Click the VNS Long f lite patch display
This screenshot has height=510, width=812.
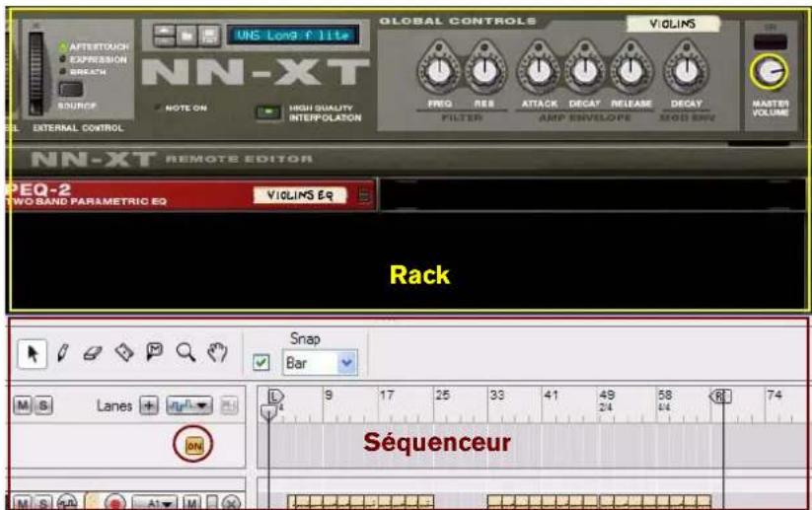click(293, 36)
